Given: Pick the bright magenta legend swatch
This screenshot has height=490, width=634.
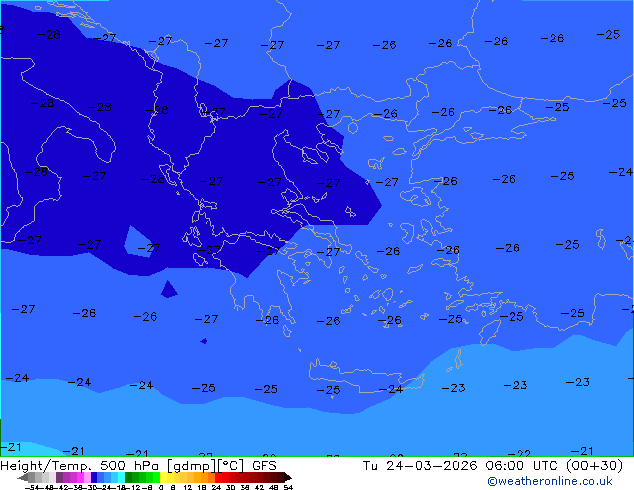Looking at the screenshot, I should 80,477.
